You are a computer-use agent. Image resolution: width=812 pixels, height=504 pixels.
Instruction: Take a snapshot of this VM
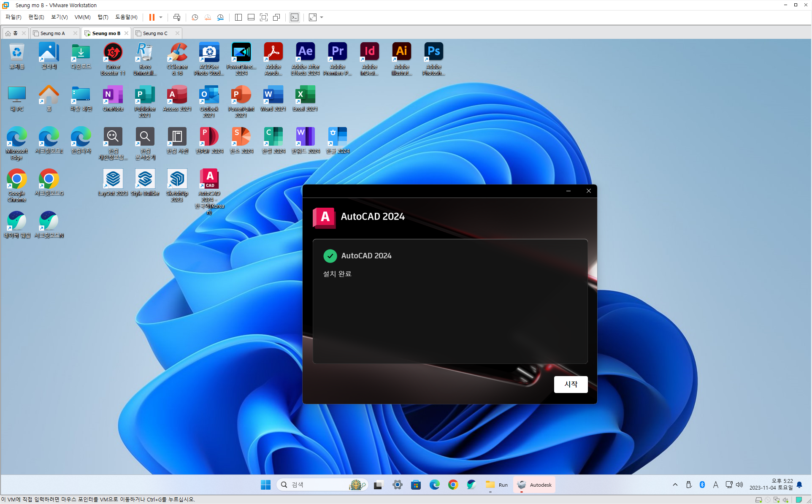[195, 17]
